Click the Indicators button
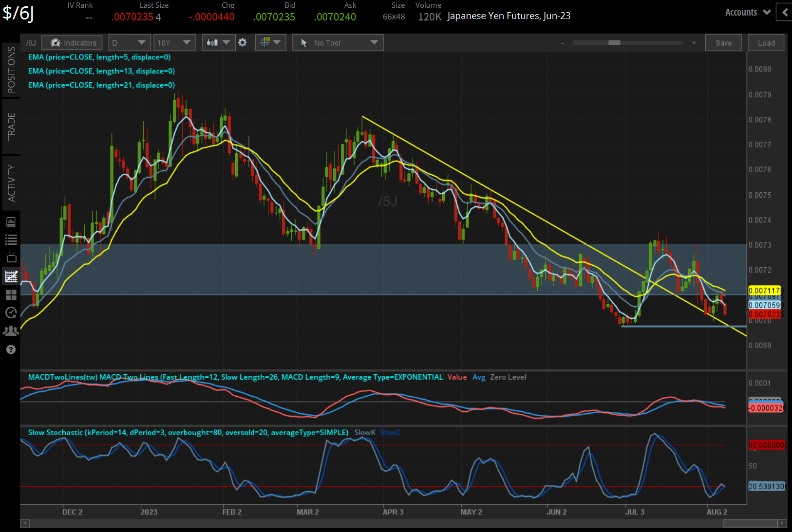792x532 pixels. click(x=72, y=42)
